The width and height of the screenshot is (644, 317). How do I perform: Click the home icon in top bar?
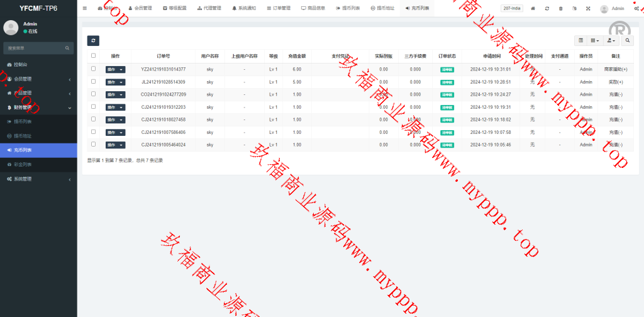[533, 9]
